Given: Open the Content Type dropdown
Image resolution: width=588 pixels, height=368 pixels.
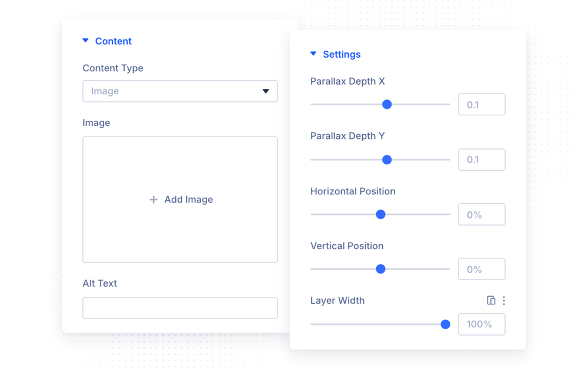Looking at the screenshot, I should (x=180, y=91).
